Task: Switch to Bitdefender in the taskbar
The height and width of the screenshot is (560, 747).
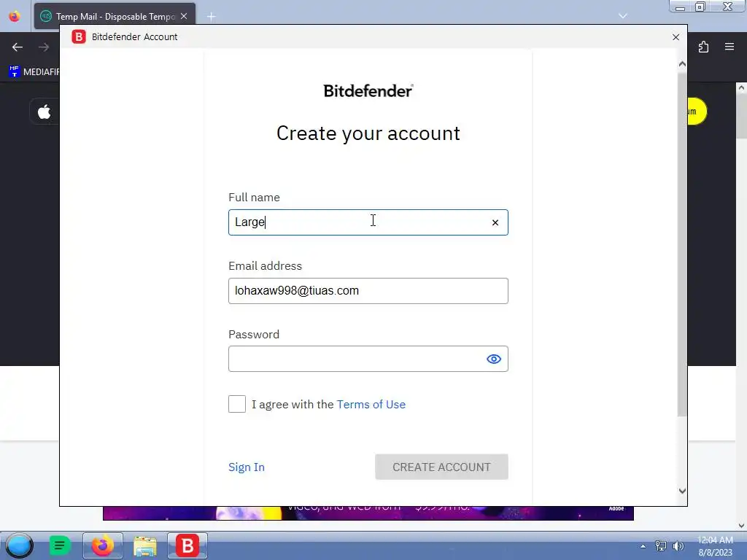Action: coord(187,545)
